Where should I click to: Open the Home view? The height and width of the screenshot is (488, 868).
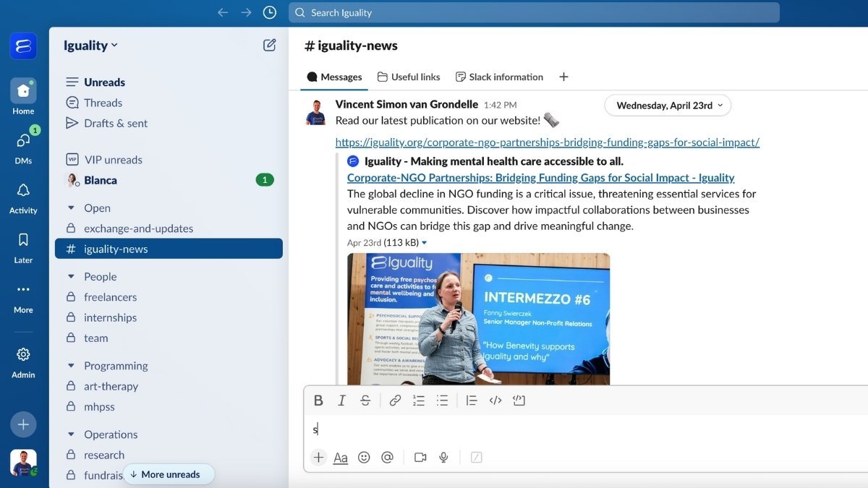coord(23,97)
